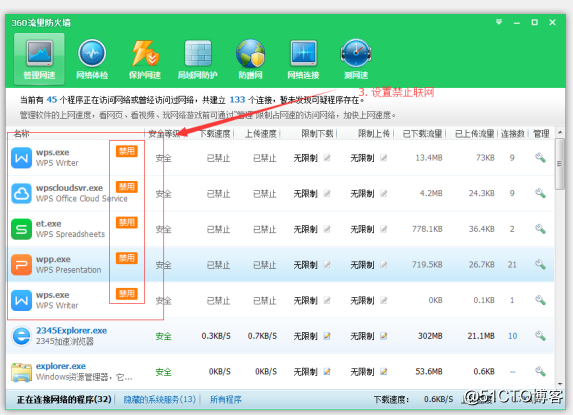
Task: Open connection count 10 for 2345Explorer.exe
Action: tap(512, 336)
